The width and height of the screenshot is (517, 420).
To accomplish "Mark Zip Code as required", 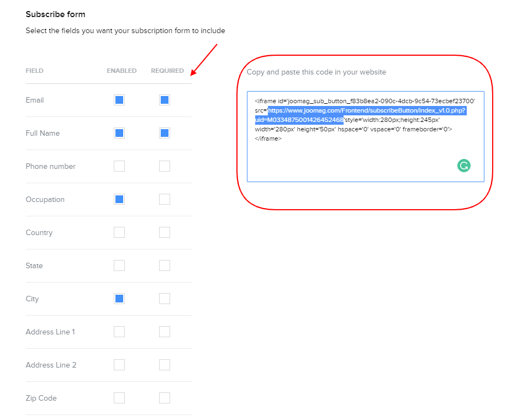I will 165,398.
